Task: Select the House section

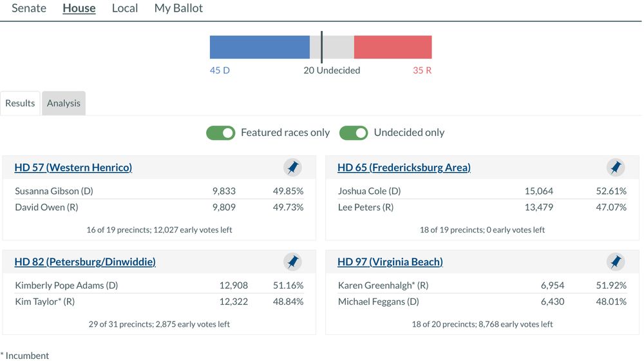Action: pyautogui.click(x=79, y=8)
